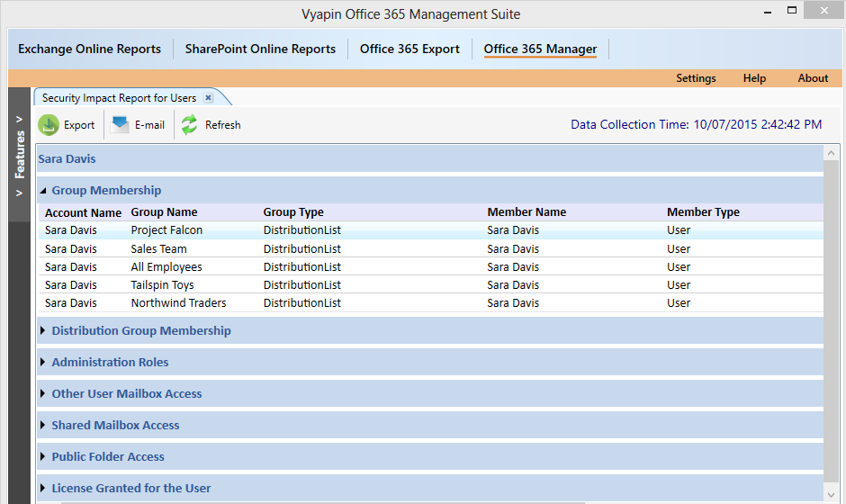Click scroll up arrow of report scrollbar
846x504 pixels.
click(832, 153)
